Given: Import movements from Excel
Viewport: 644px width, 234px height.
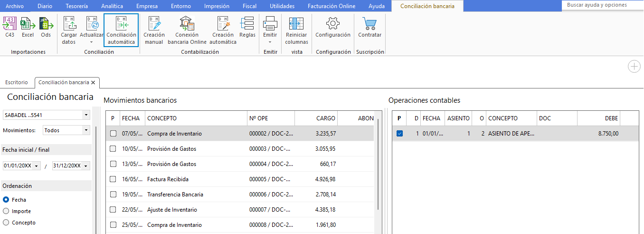Looking at the screenshot, I should pos(28,27).
